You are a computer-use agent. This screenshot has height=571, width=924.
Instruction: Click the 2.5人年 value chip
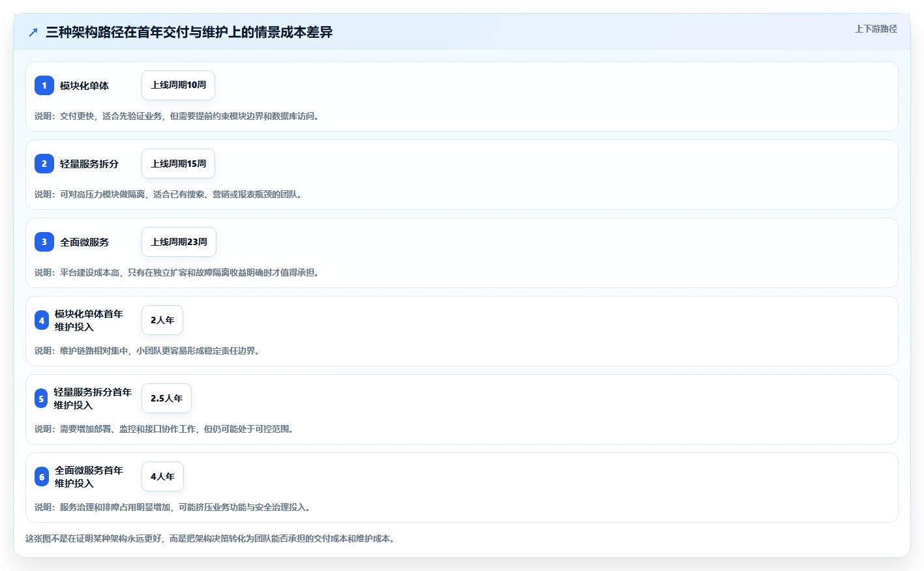[166, 398]
